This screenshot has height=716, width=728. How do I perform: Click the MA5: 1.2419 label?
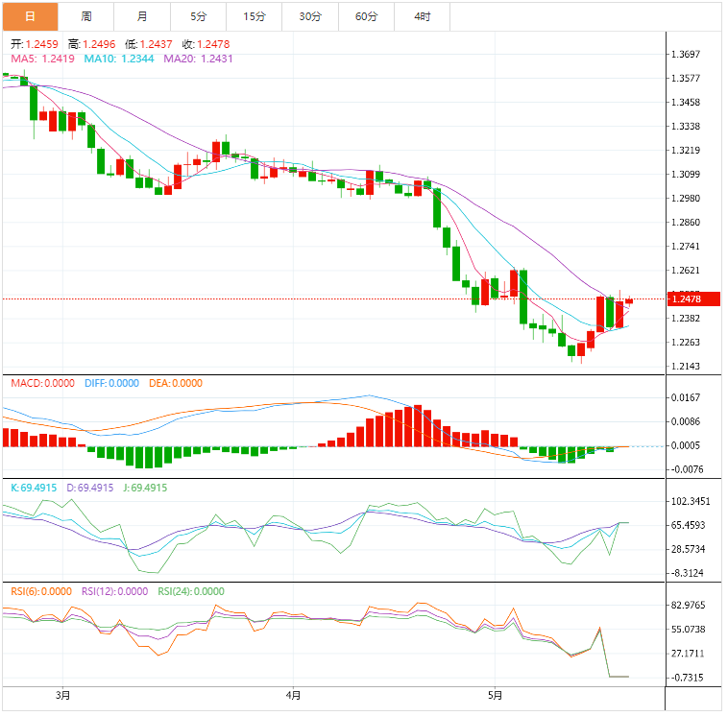[42, 59]
